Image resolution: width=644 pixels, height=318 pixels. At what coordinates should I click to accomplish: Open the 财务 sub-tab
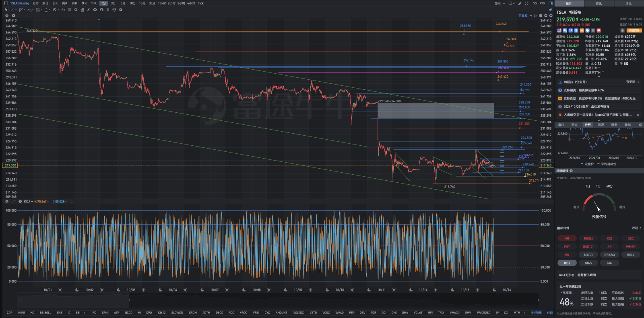coord(614,125)
